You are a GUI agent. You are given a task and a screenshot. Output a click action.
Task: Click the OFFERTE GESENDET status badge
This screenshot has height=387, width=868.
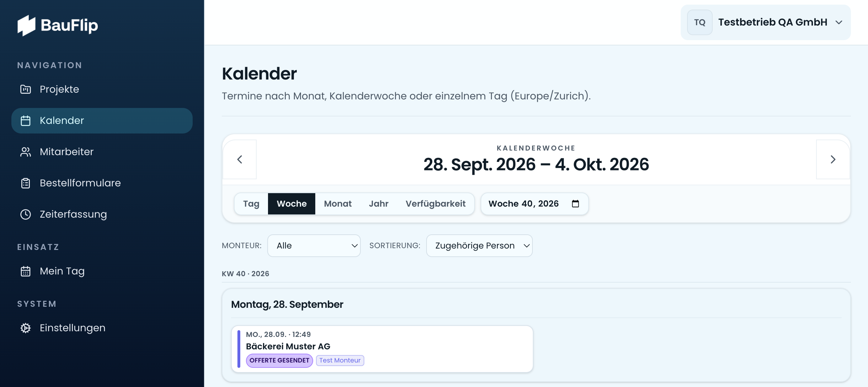click(x=279, y=360)
